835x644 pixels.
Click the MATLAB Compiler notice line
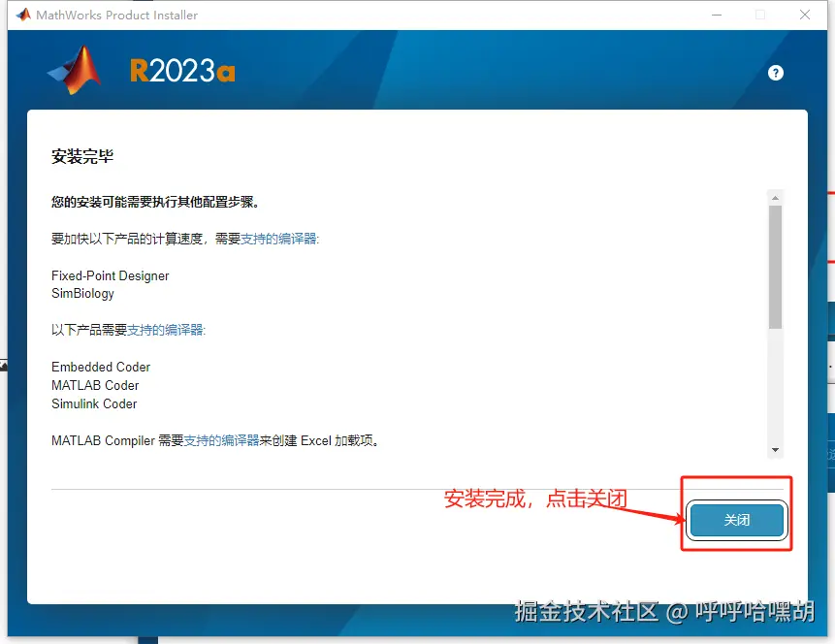point(215,439)
